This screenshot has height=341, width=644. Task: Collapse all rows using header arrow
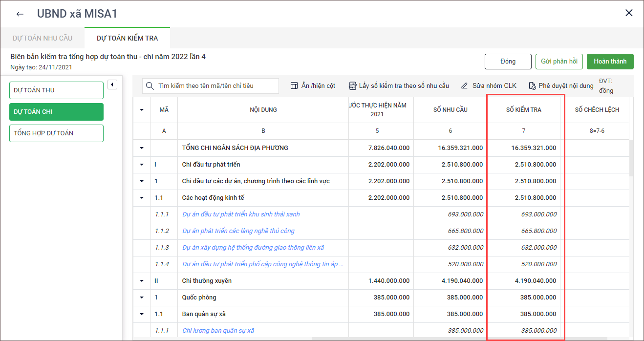tap(142, 110)
